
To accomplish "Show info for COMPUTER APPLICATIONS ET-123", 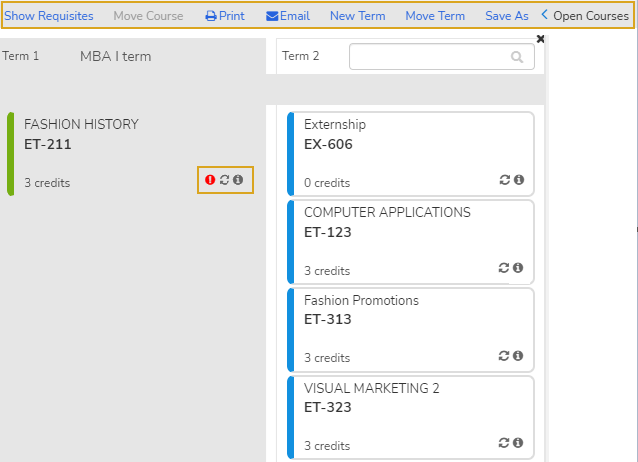I will click(519, 268).
